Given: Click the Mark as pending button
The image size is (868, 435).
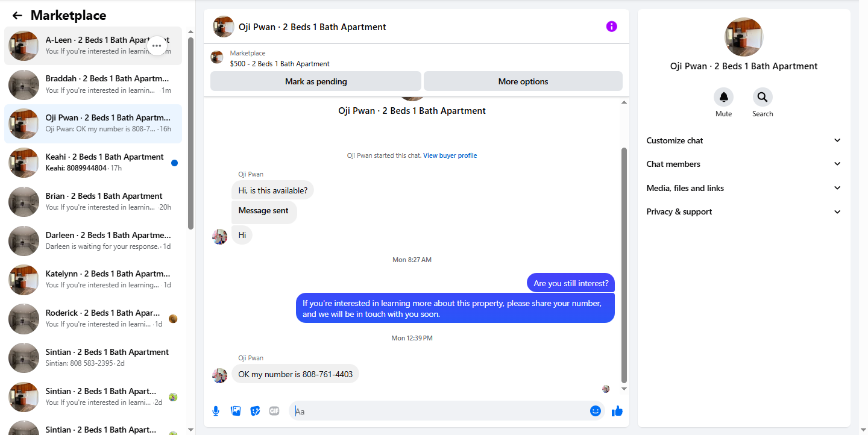Looking at the screenshot, I should [x=316, y=81].
